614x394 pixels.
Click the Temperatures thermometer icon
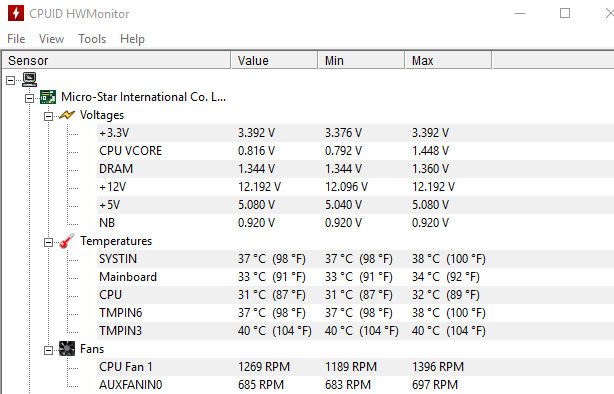pyautogui.click(x=67, y=241)
